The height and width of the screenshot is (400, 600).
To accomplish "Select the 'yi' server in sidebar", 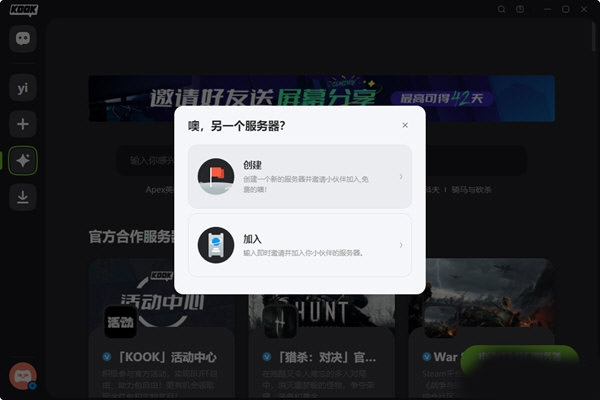I will pos(23,88).
